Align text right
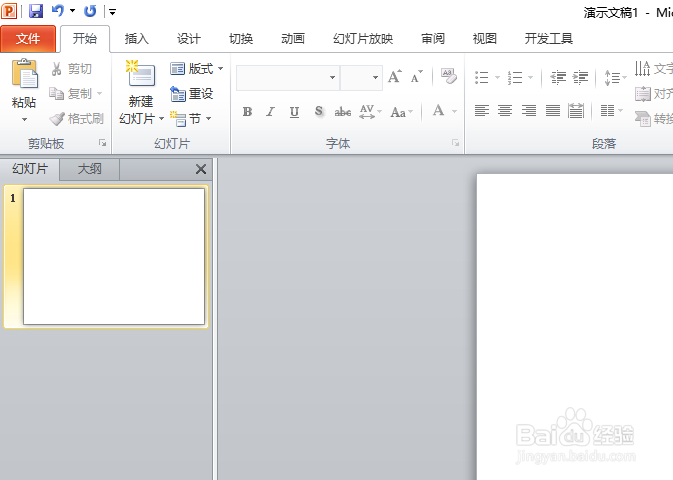This screenshot has width=673, height=480. [529, 111]
